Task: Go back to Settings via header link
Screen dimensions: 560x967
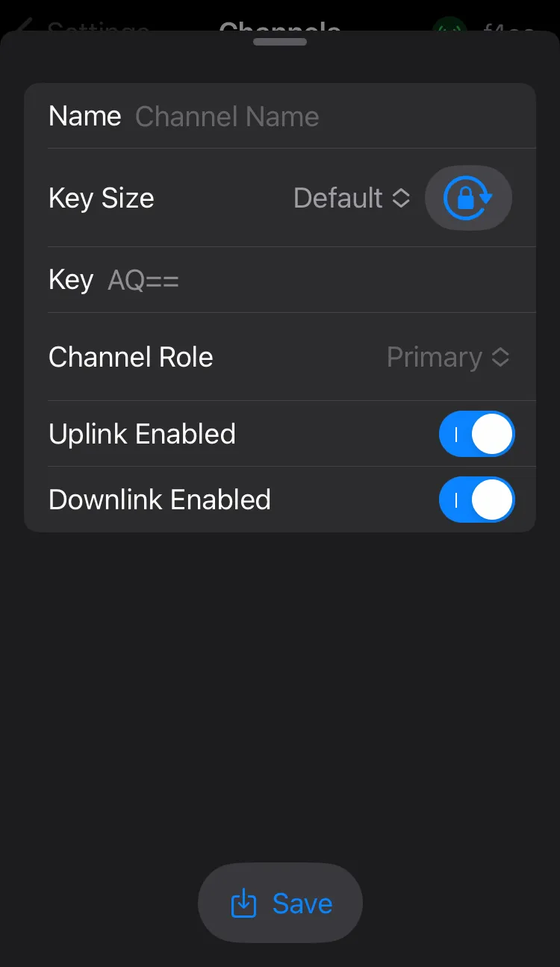Action: [97, 27]
